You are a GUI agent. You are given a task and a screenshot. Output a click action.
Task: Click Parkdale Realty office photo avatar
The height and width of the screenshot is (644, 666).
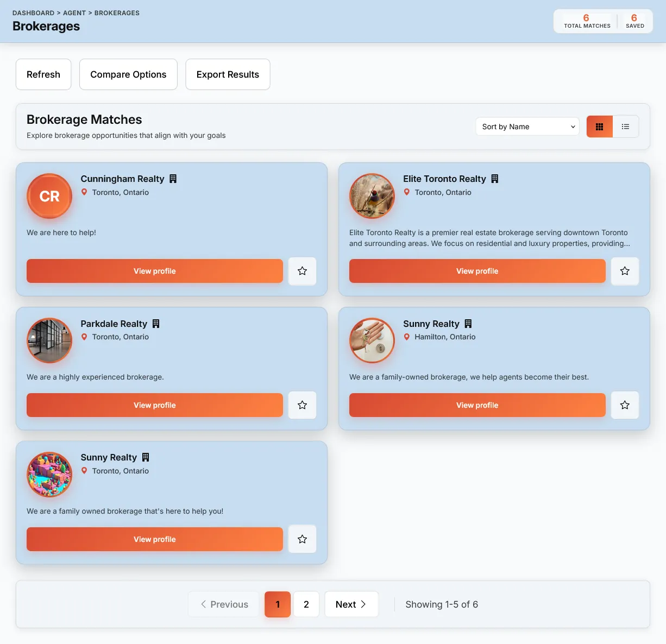click(x=49, y=340)
